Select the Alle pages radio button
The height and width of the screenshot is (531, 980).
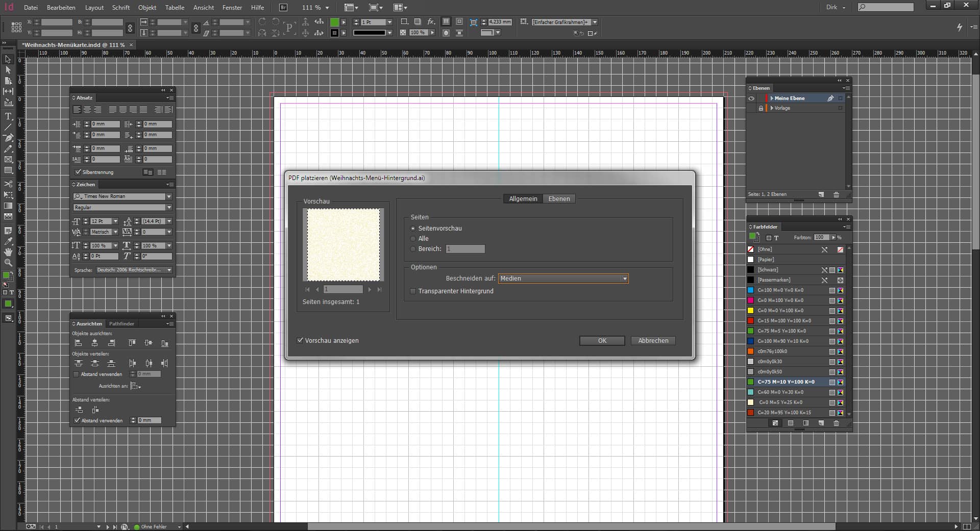click(x=413, y=239)
